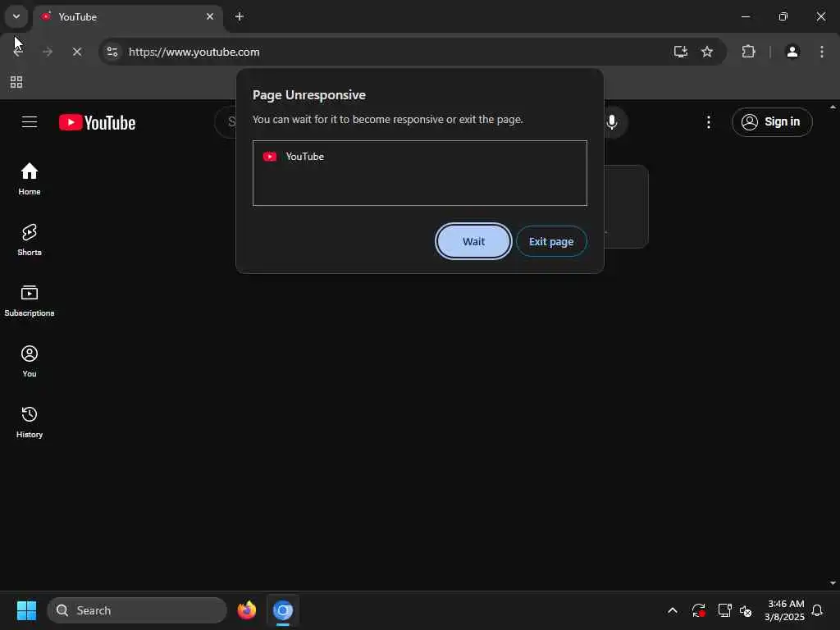The image size is (840, 630).
Task: Stop loading the page
Action: coord(77,52)
